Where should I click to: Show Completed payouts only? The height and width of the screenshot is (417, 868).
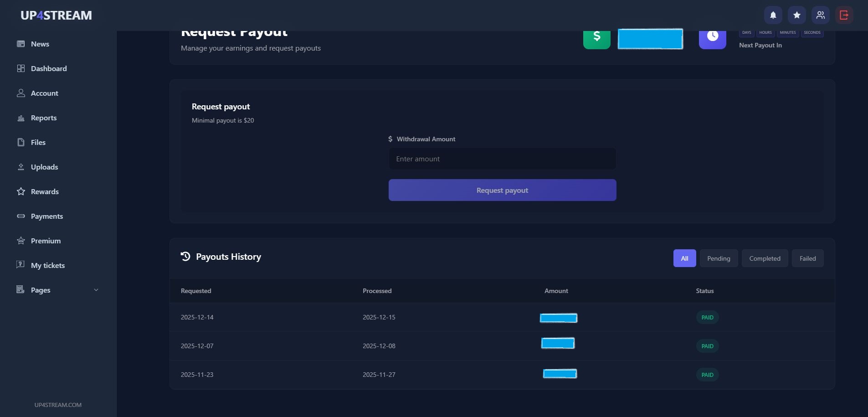[765, 258]
